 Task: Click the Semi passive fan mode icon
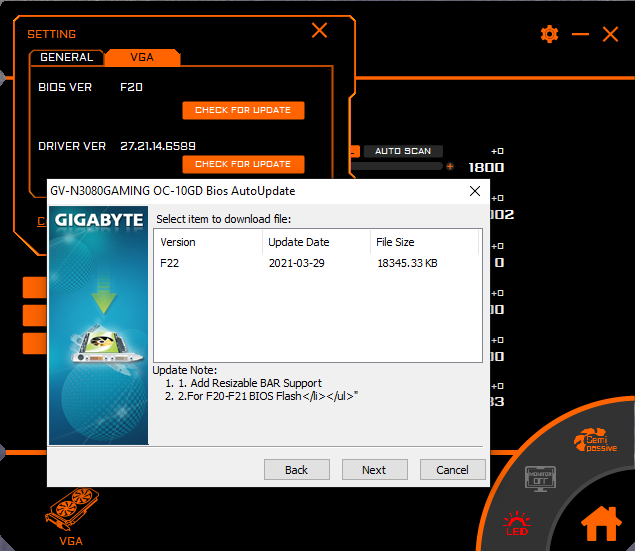click(595, 440)
